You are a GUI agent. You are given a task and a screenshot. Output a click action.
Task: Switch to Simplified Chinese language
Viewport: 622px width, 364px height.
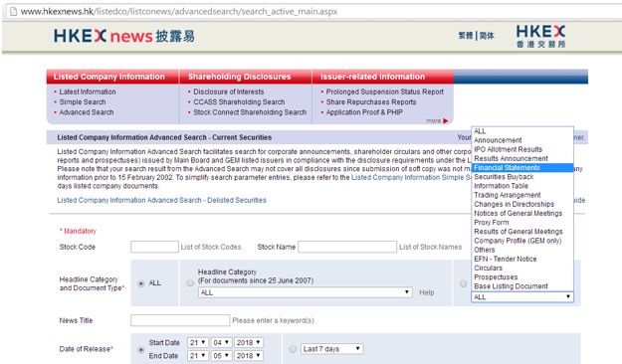pos(487,36)
